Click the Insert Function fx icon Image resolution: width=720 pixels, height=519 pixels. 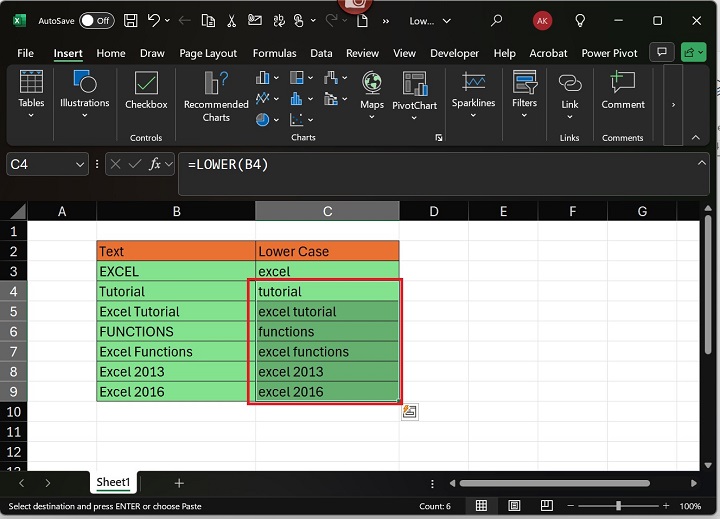(155, 164)
